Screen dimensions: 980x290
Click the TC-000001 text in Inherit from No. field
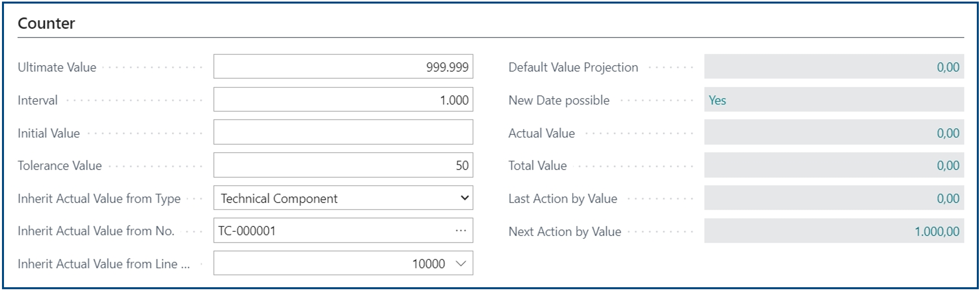[247, 230]
